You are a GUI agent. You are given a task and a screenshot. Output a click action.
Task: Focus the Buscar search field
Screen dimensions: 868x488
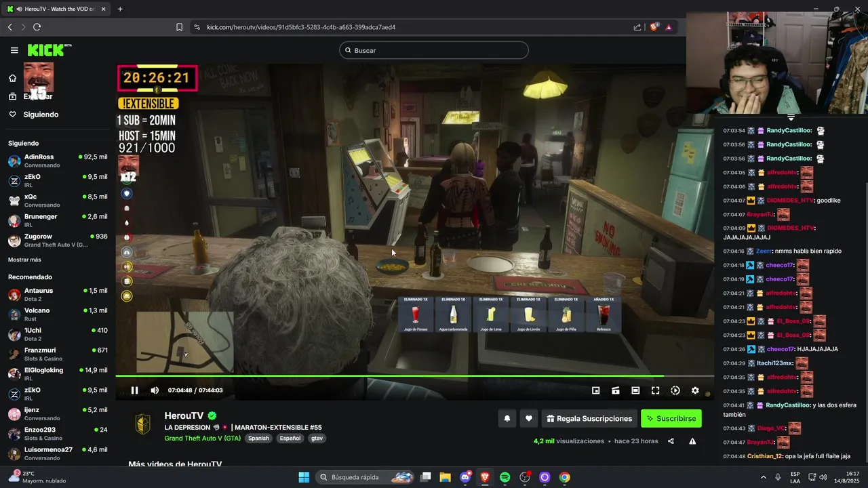coord(434,50)
